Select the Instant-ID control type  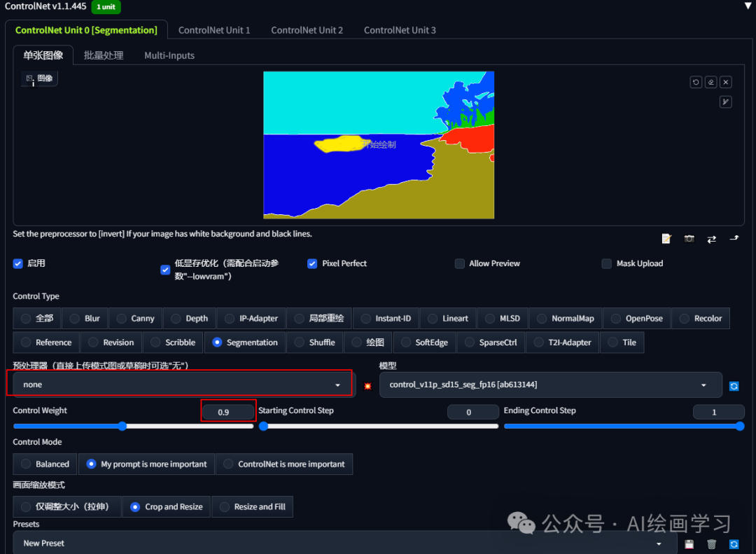coord(386,319)
